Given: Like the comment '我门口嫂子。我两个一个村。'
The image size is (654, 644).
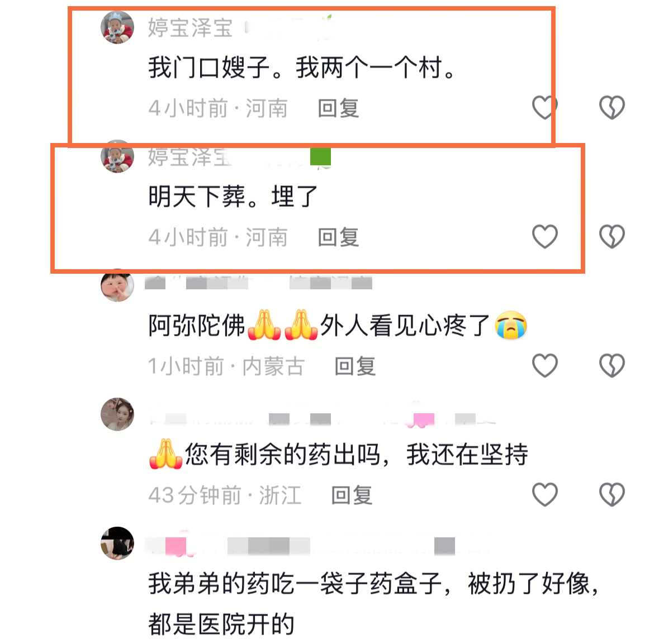Looking at the screenshot, I should point(545,108).
